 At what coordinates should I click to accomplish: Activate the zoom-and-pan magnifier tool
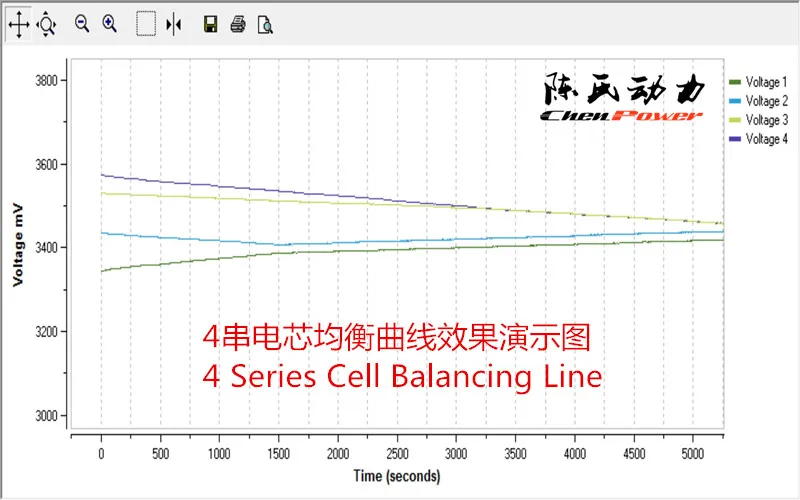46,24
